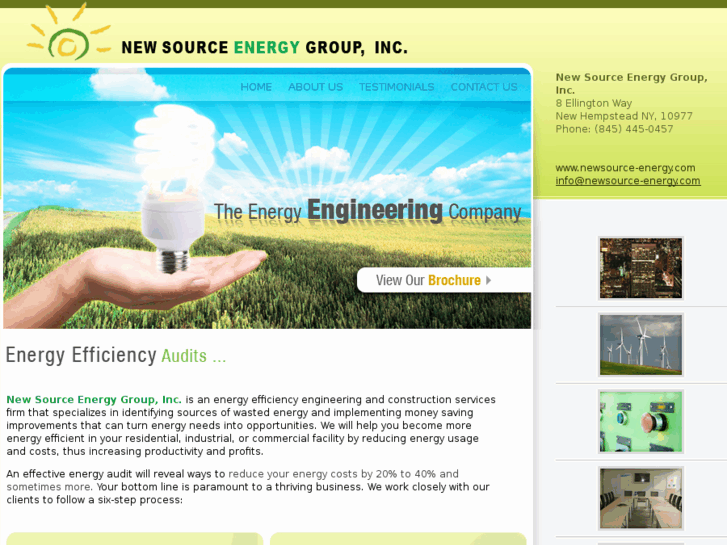Click the View Our Brochure button
This screenshot has height=545, width=727.
(x=444, y=280)
